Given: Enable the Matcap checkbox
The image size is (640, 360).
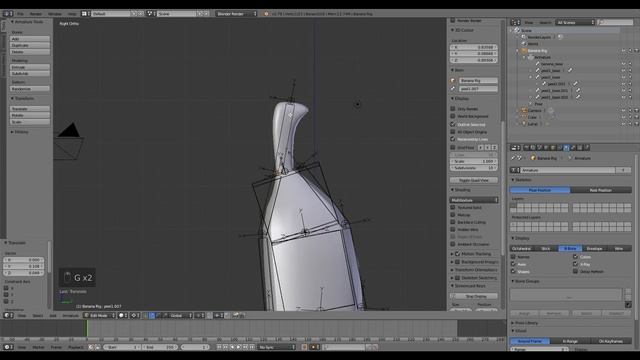Looking at the screenshot, I should point(453,215).
